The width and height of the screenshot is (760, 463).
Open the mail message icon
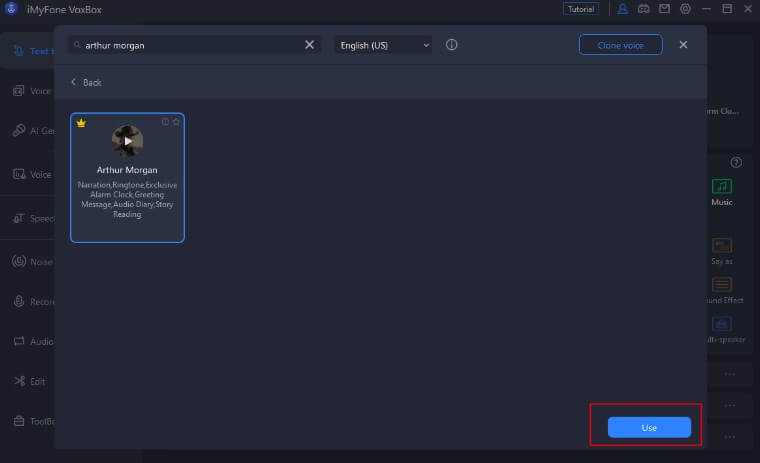click(x=664, y=9)
